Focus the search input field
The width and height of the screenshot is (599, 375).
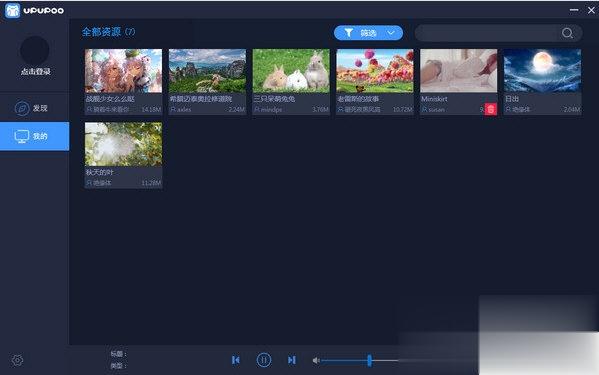point(488,33)
